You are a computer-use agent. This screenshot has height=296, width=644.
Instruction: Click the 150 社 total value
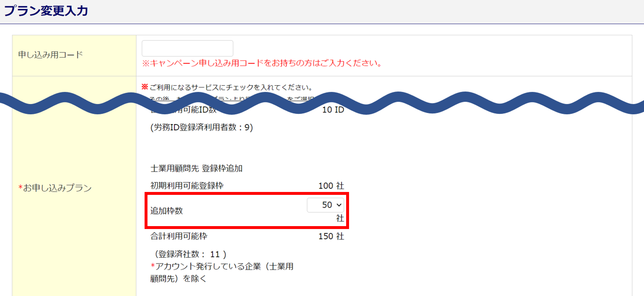pyautogui.click(x=331, y=236)
